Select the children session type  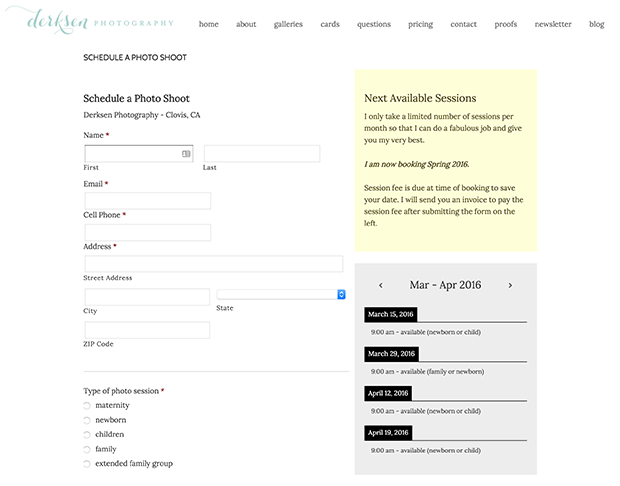coord(87,435)
